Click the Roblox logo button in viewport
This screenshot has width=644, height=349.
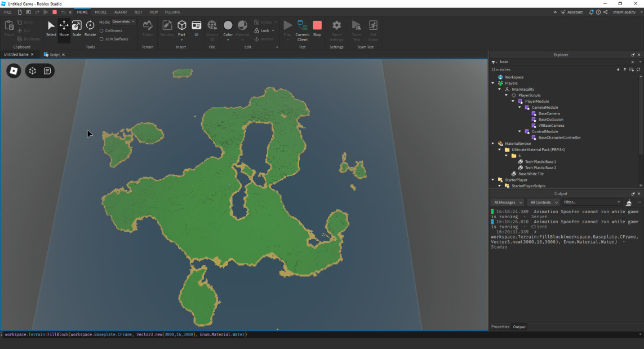[14, 70]
